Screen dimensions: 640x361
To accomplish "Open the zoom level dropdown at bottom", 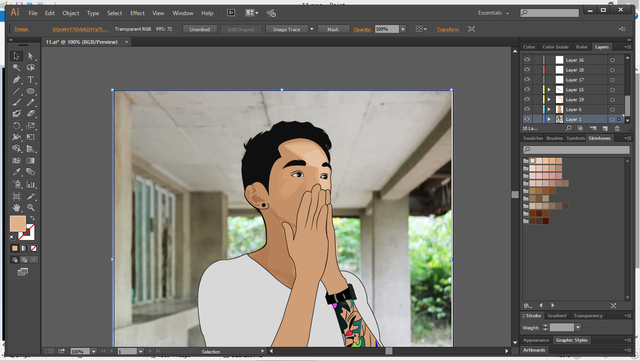I will tap(93, 351).
